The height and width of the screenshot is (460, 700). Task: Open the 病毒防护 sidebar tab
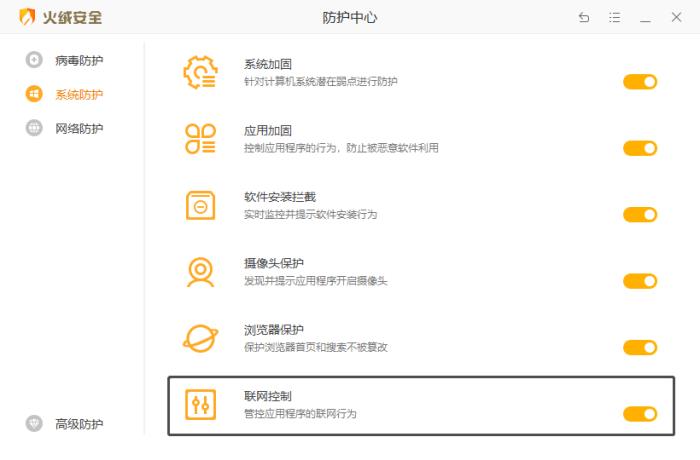(x=78, y=60)
